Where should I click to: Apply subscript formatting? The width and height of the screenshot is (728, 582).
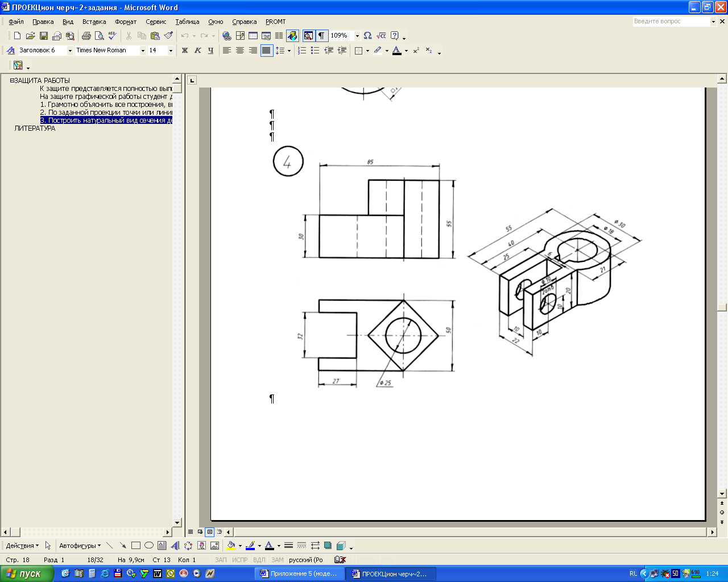(x=429, y=51)
